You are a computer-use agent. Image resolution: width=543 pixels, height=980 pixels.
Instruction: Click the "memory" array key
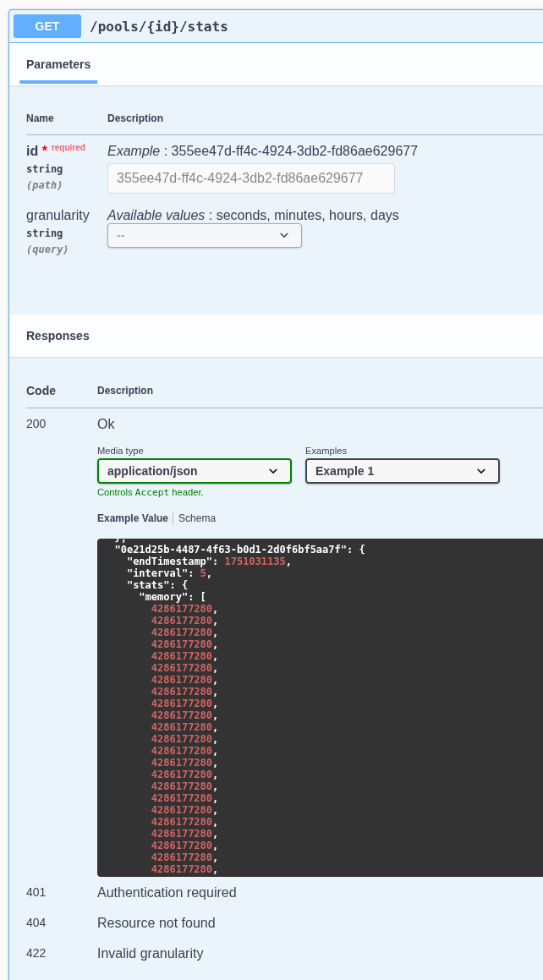tap(164, 597)
